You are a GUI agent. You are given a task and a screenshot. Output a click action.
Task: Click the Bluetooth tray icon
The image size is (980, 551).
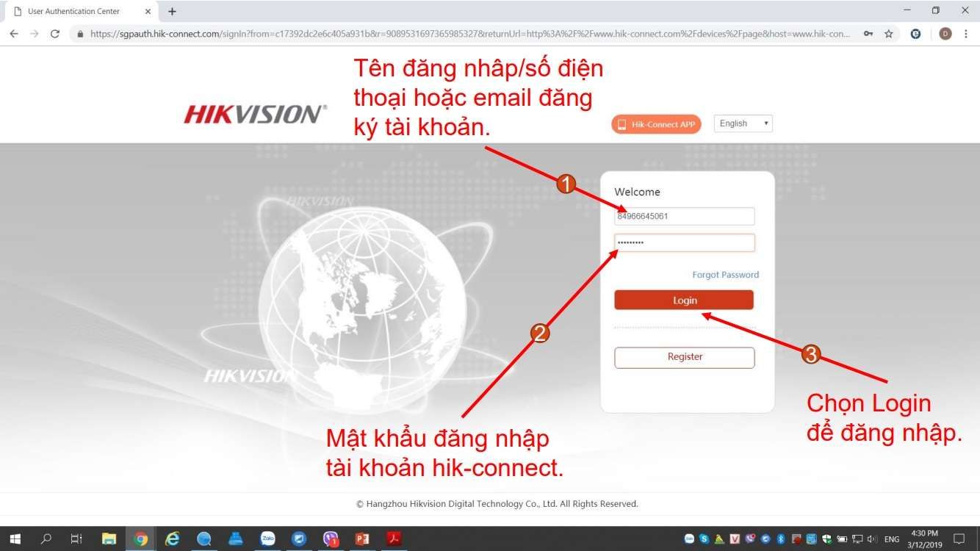(781, 539)
